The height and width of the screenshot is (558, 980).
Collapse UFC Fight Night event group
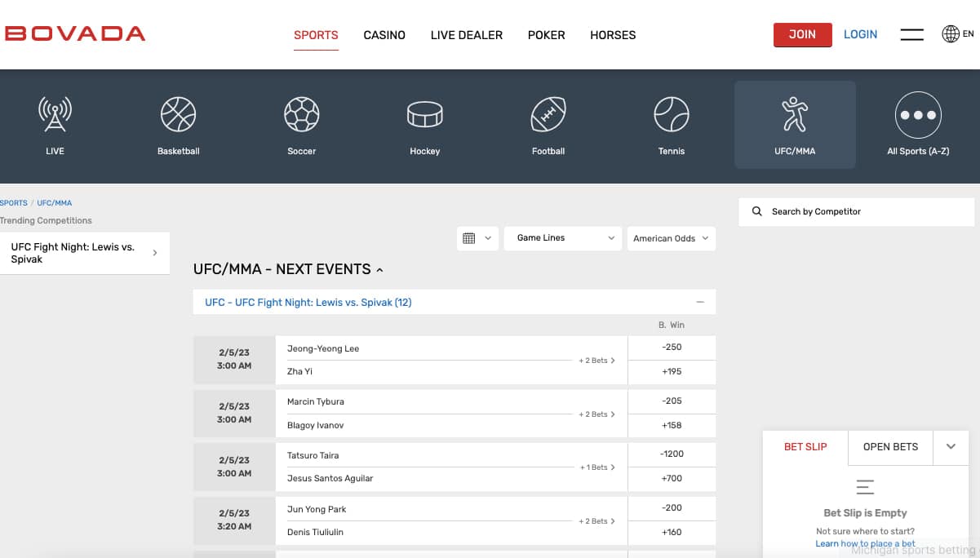pos(700,302)
